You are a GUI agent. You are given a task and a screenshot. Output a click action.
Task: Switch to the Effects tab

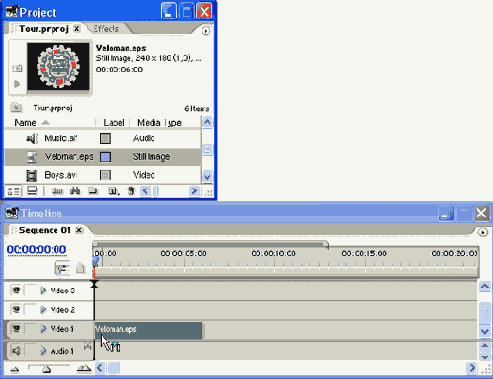tap(106, 29)
